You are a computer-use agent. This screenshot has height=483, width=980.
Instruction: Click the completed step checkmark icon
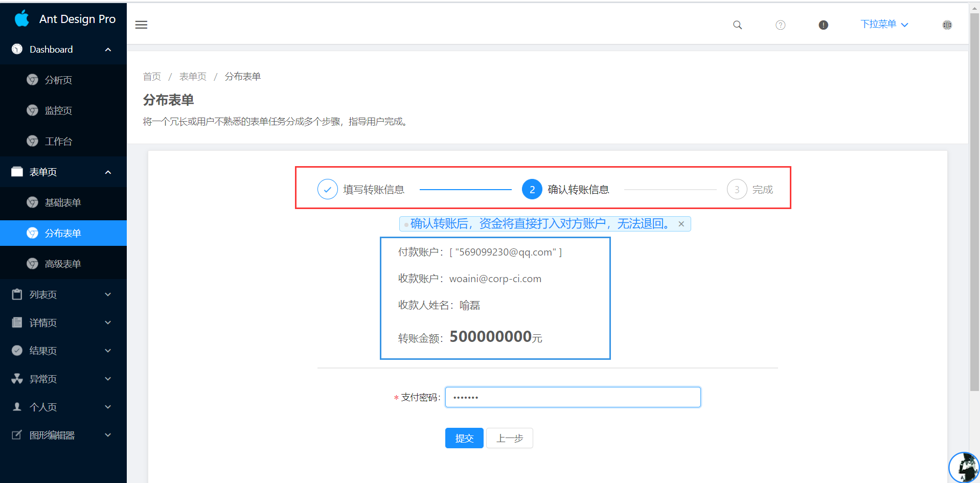328,189
